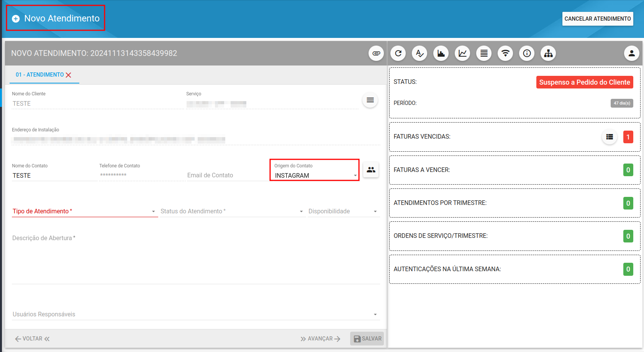Click red Faturas Vencidas count badge

tap(628, 137)
